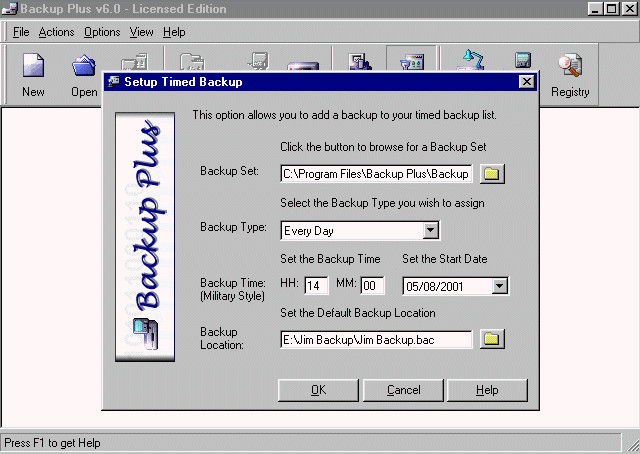640x454 pixels.
Task: Click the Backup Plus vertical logo image
Action: point(145,237)
